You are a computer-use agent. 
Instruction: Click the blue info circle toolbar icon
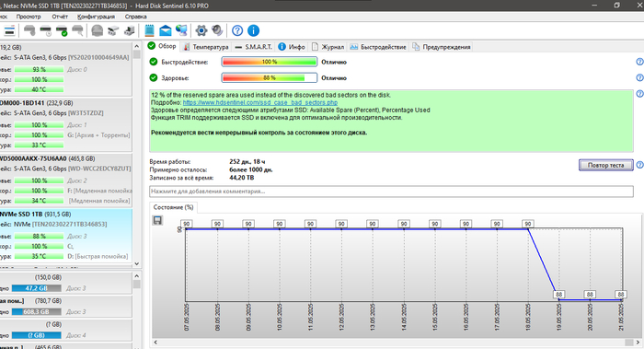pos(253,30)
